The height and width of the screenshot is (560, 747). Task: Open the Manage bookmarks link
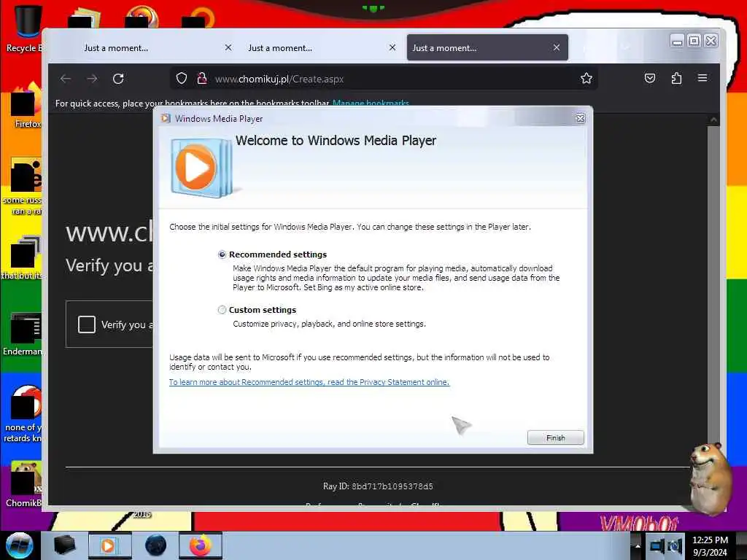pos(371,103)
